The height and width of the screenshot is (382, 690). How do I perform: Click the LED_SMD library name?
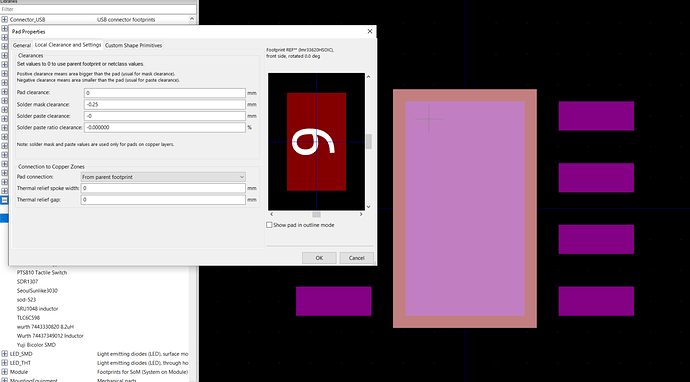pos(21,354)
